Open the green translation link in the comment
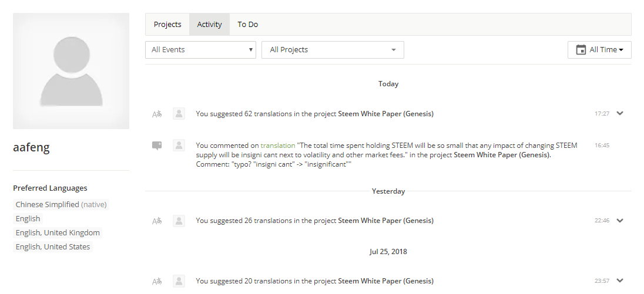Screen dimensions: 644x294 (278, 146)
